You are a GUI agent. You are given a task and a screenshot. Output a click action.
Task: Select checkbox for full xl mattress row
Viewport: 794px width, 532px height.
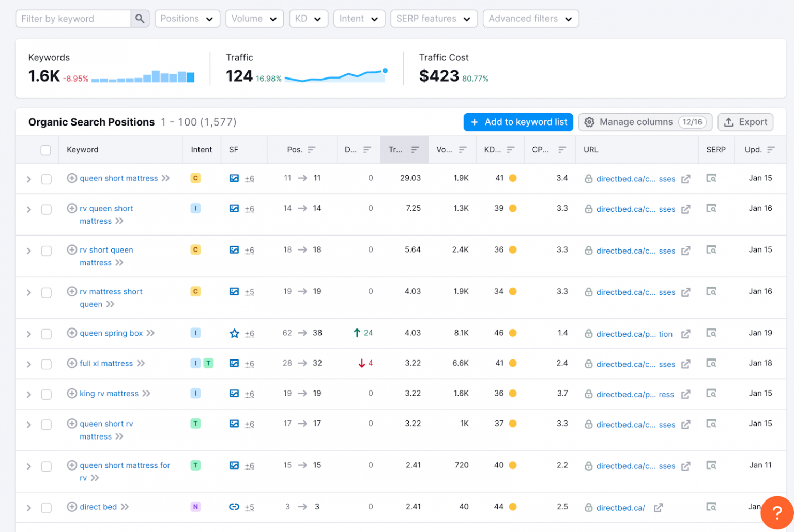[47, 364]
